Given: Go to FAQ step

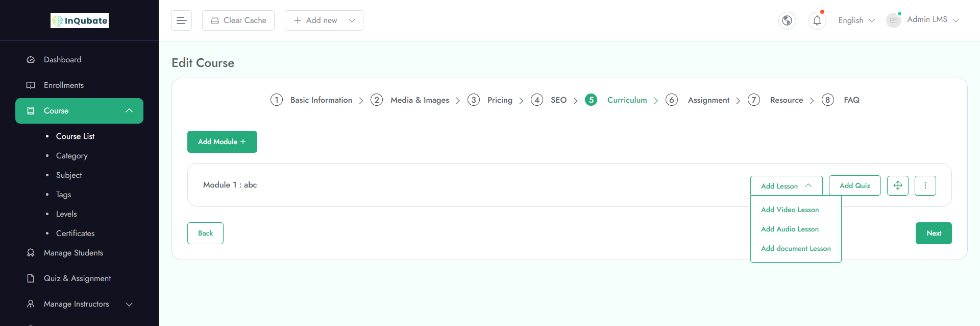Looking at the screenshot, I should pyautogui.click(x=851, y=100).
